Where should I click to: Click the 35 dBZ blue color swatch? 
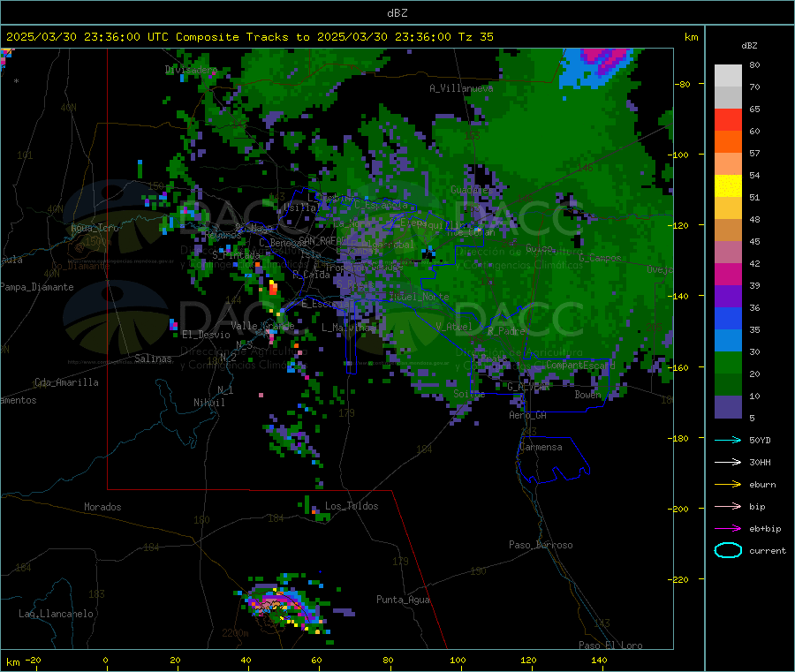point(728,318)
